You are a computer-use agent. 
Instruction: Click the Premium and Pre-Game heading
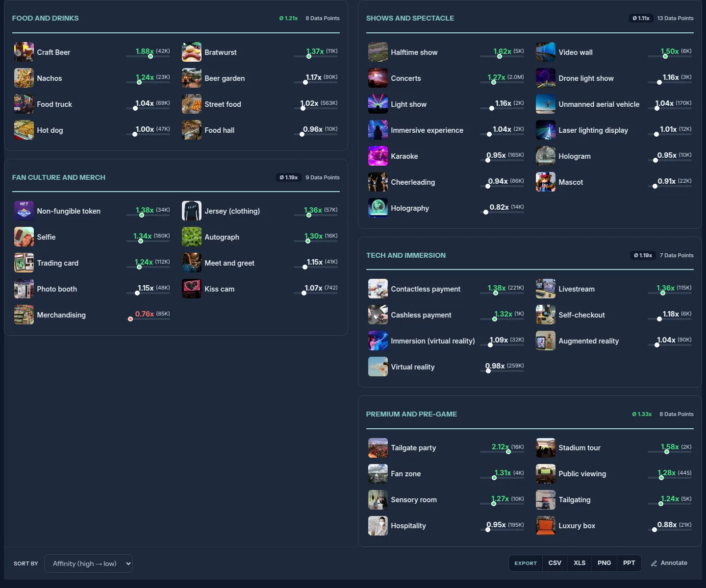pos(411,414)
